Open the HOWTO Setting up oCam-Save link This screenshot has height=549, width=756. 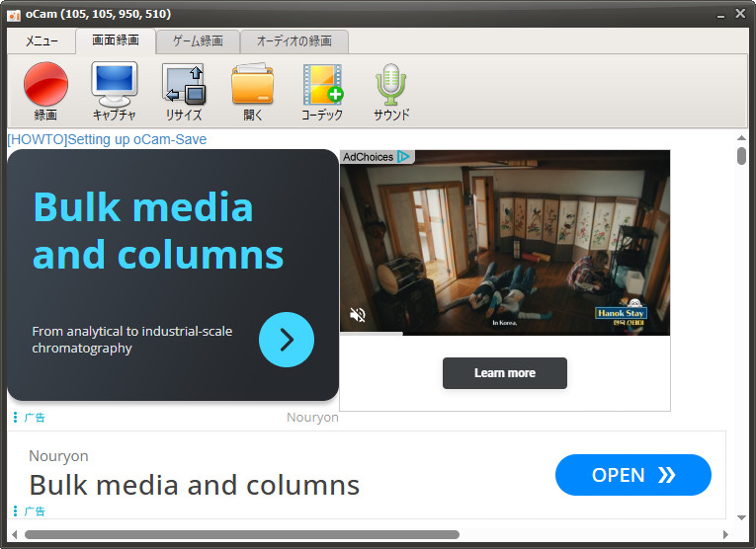coord(107,139)
